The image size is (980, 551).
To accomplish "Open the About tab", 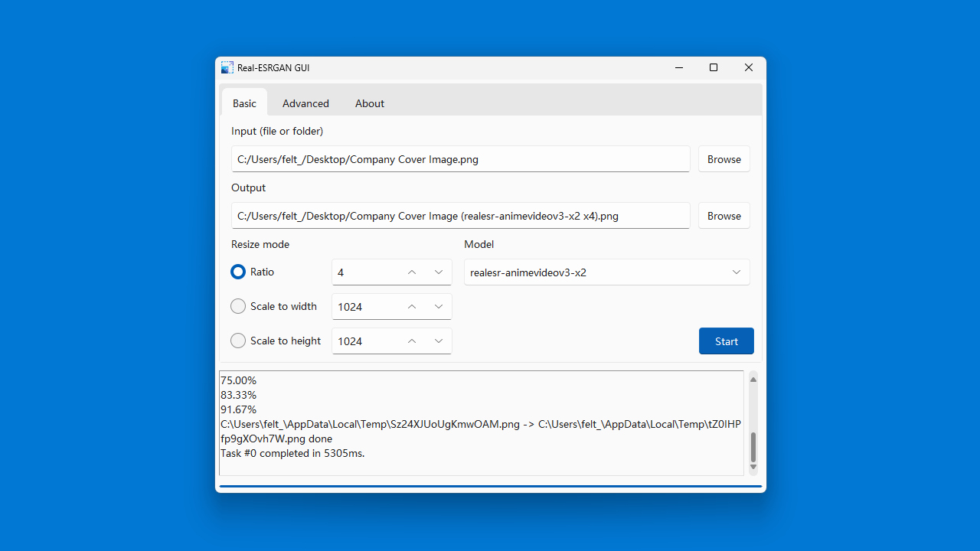I will [370, 103].
